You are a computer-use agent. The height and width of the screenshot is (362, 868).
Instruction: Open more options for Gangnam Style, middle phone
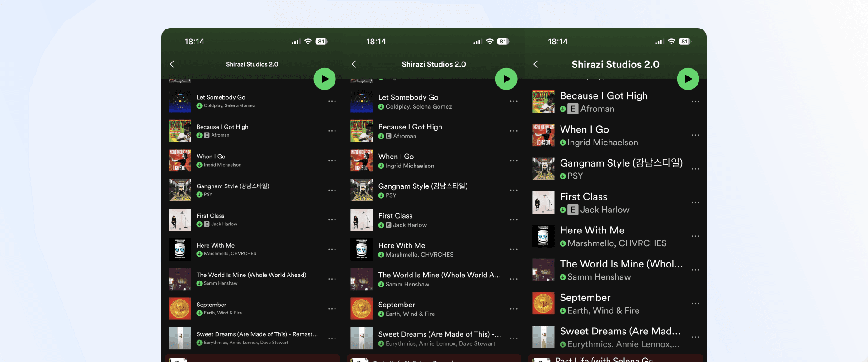point(514,190)
